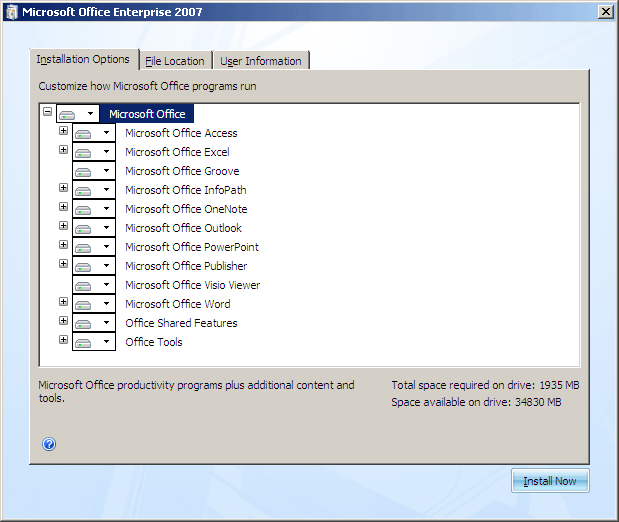Image resolution: width=619 pixels, height=522 pixels.
Task: Open install-state dropdown arrow for Publisher
Action: (106, 265)
